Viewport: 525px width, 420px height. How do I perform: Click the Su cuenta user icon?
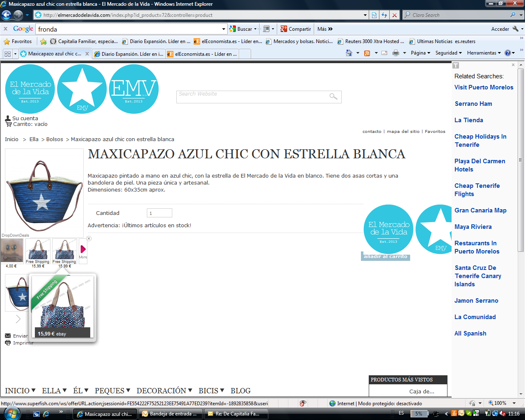[x=8, y=118]
